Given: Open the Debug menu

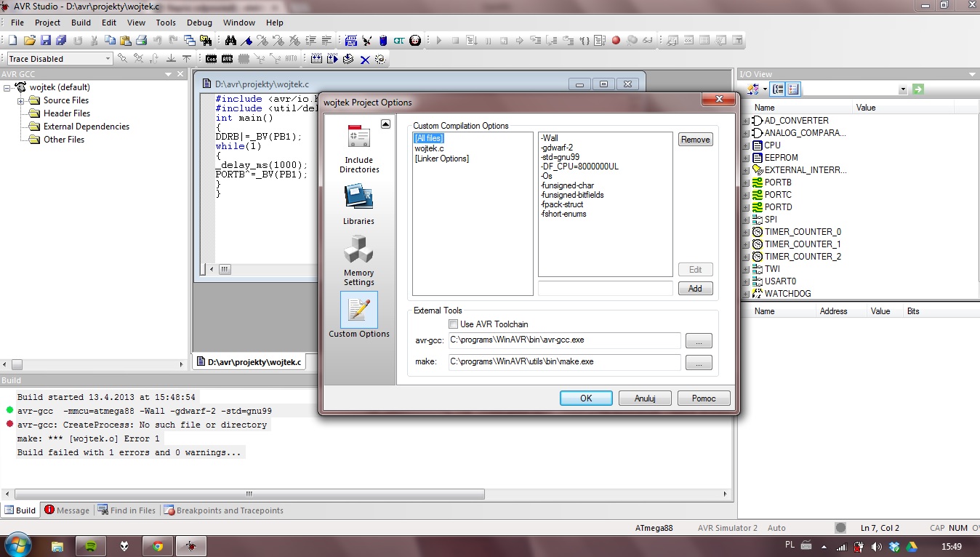Looking at the screenshot, I should 200,23.
